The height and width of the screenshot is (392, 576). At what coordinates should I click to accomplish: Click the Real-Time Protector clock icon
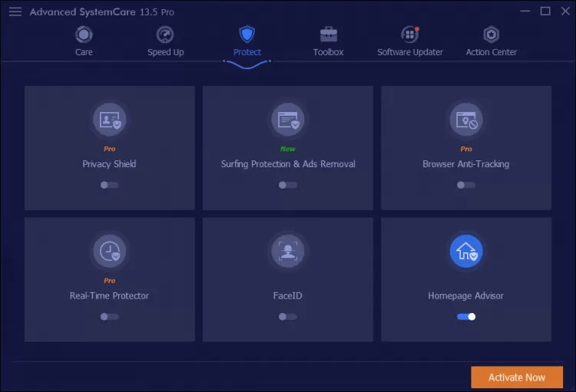point(110,252)
